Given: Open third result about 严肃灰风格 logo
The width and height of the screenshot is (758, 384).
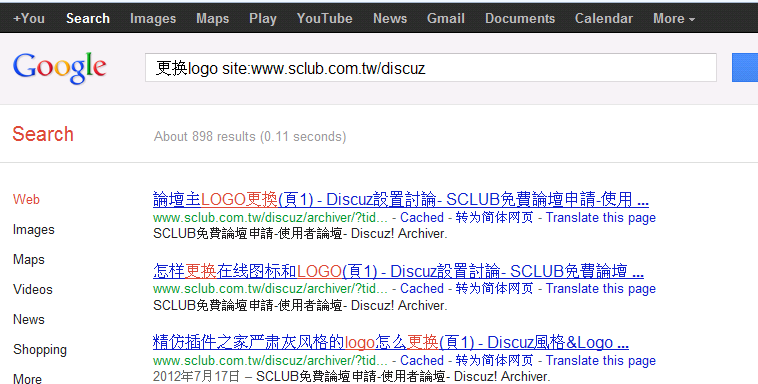Looking at the screenshot, I should click(x=391, y=342).
